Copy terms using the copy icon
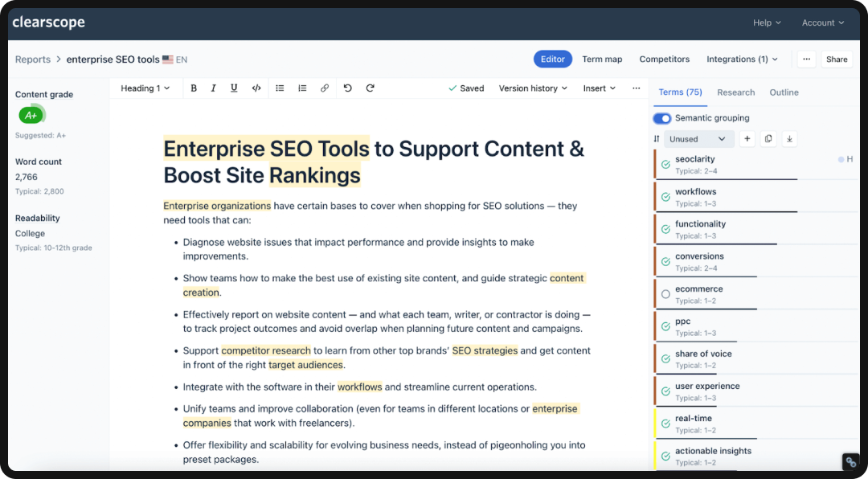868x479 pixels. (768, 138)
